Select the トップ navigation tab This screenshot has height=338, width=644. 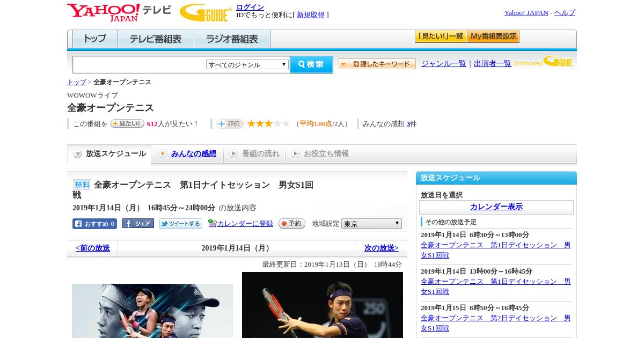click(x=95, y=39)
